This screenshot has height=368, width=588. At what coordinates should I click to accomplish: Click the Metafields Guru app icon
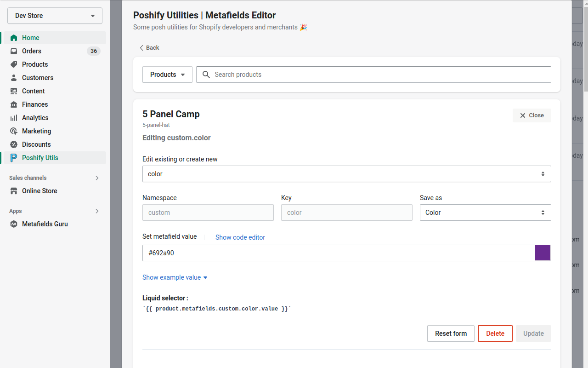[x=14, y=224]
